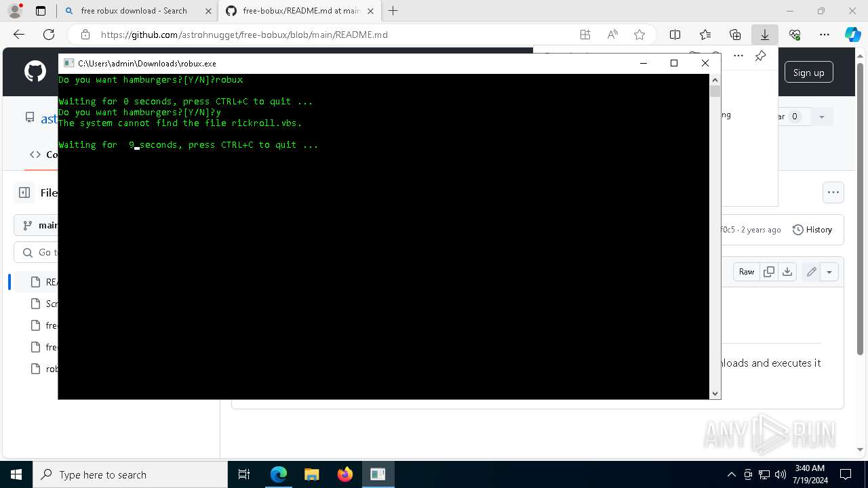Open more options in Downloads flyout
This screenshot has height=488, width=868.
[738, 56]
